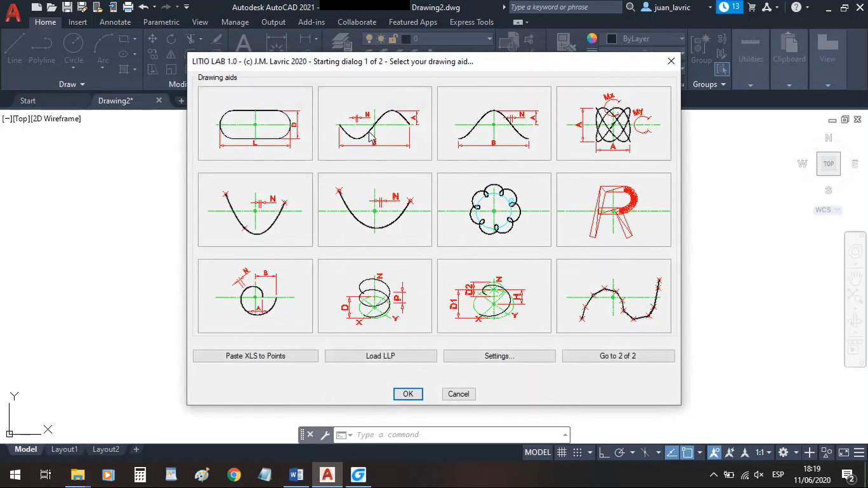Open the WCS coordinate system dropdown
868x488 pixels.
point(829,210)
